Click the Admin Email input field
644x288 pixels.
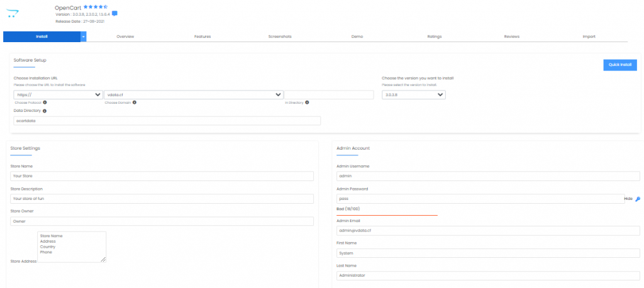488,231
